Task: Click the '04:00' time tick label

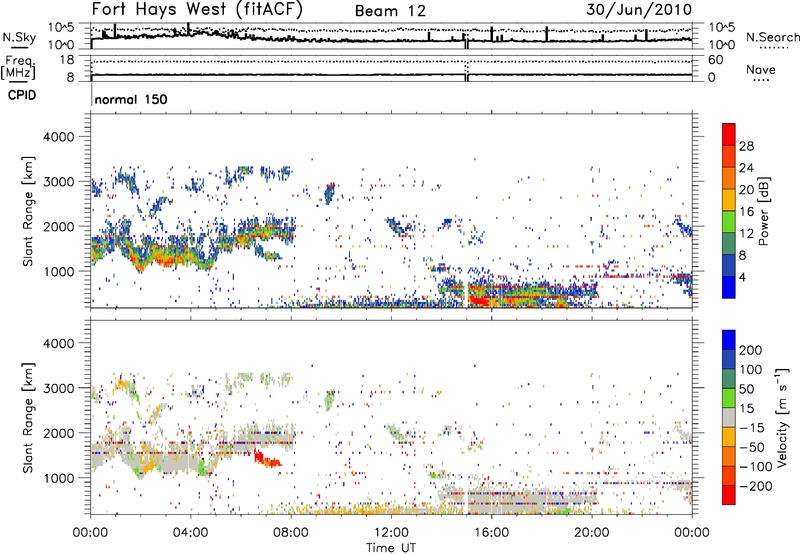Action: (x=190, y=533)
